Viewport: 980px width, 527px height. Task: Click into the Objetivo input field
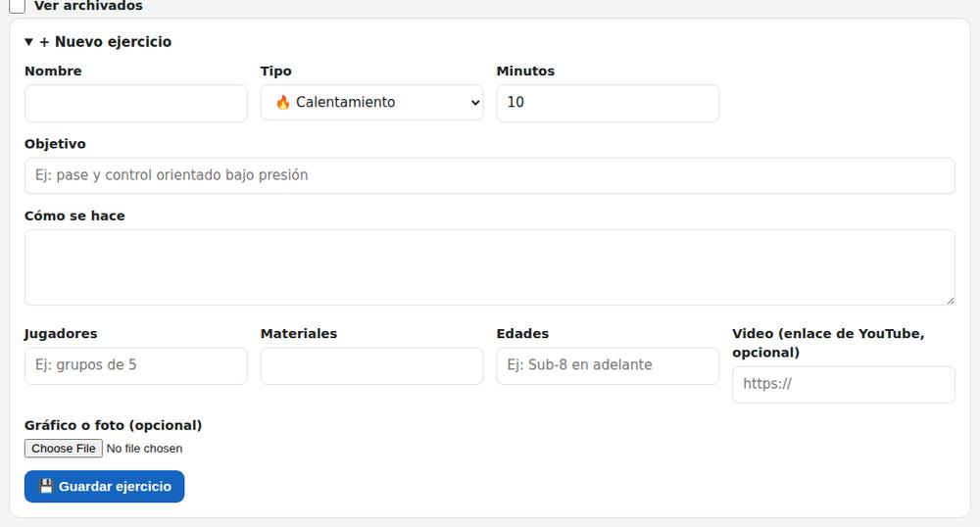tap(489, 175)
